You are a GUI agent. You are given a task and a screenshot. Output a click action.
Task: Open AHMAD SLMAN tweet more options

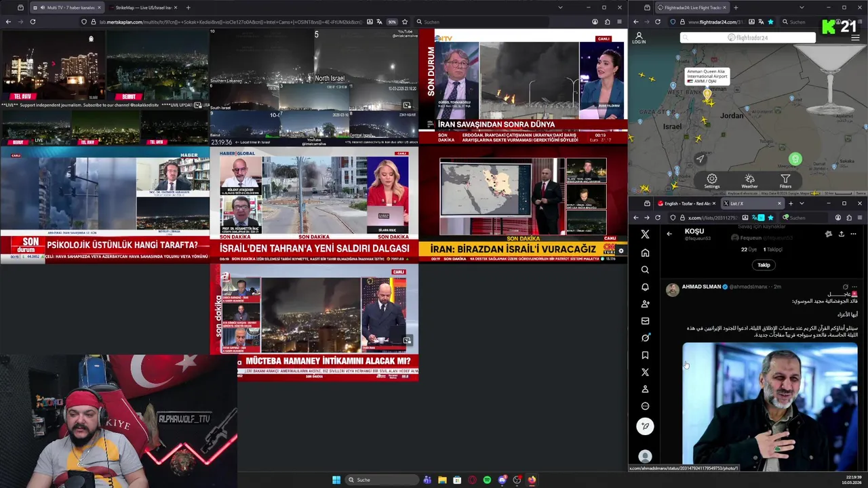pyautogui.click(x=854, y=287)
